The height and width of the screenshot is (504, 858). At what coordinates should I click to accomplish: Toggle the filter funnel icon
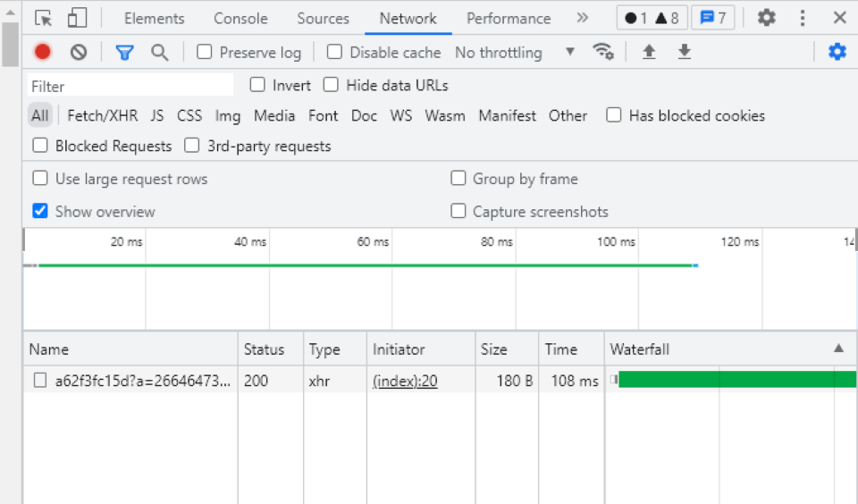click(x=124, y=52)
